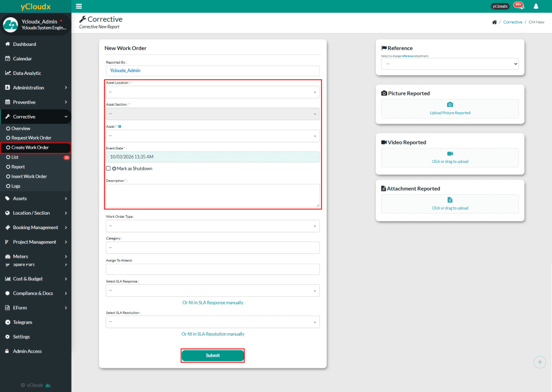Open the Asset Location dropdown

click(212, 92)
